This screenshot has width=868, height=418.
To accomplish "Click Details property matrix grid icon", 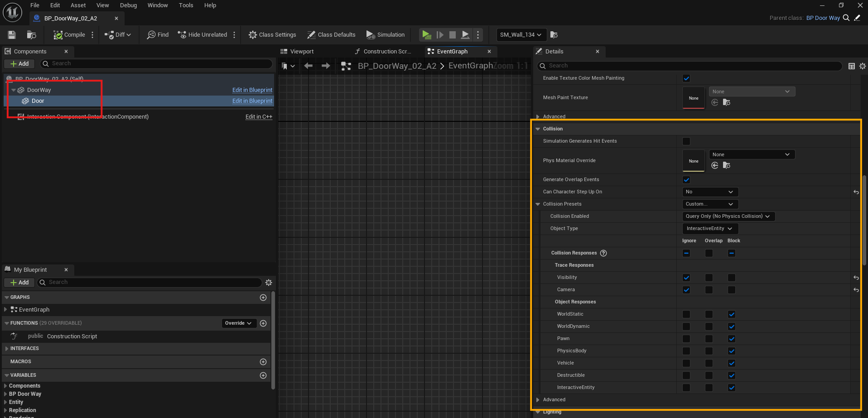I will pyautogui.click(x=852, y=66).
